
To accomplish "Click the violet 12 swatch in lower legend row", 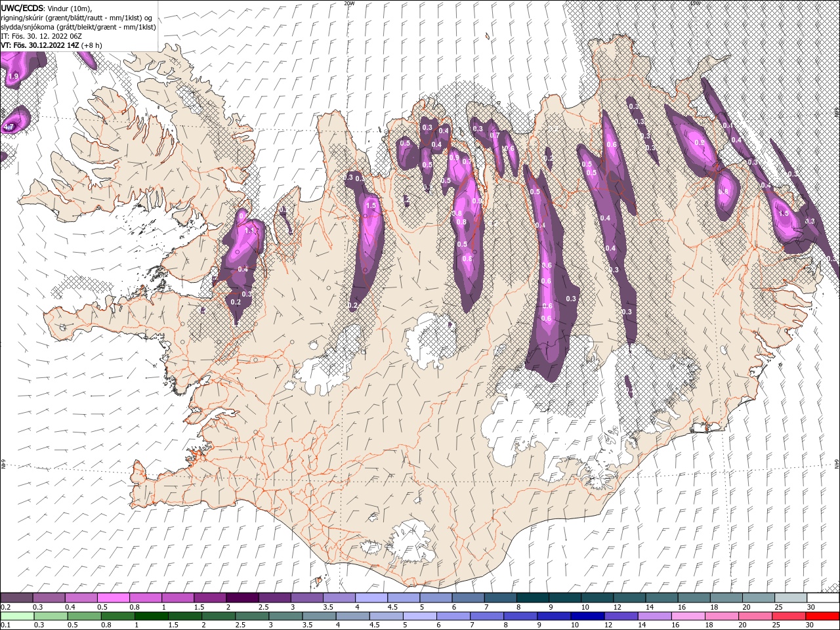I will (x=619, y=616).
